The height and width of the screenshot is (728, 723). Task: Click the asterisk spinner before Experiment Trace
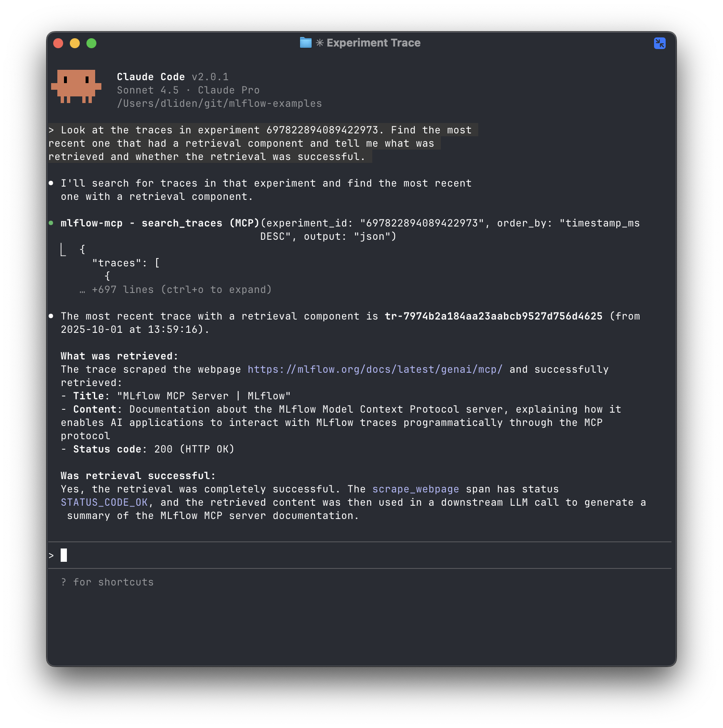[x=320, y=43]
